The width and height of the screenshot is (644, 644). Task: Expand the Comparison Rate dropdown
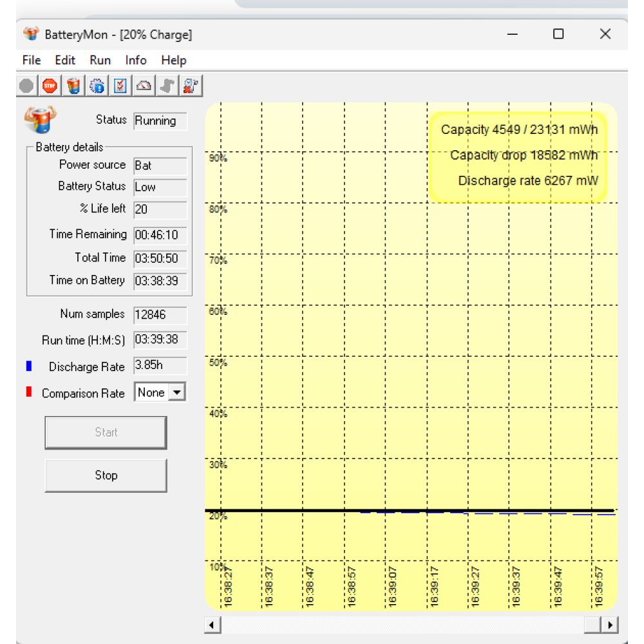[177, 392]
